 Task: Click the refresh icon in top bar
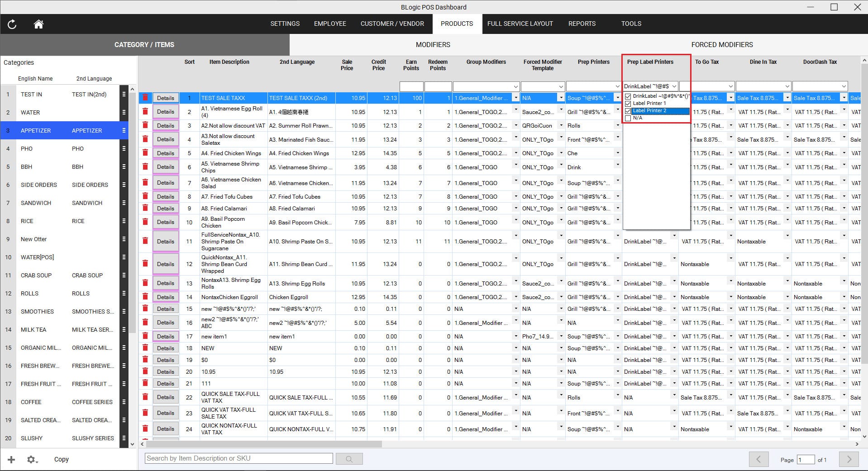point(12,24)
